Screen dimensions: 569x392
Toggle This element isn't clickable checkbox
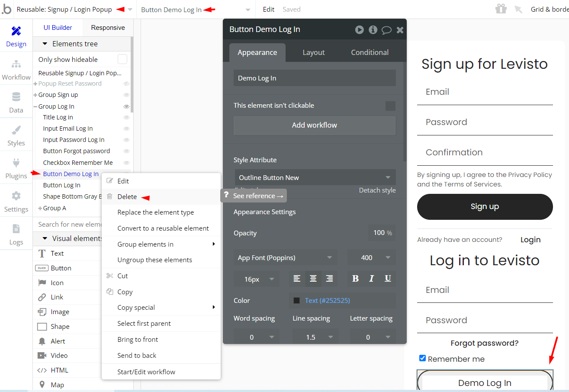point(390,106)
